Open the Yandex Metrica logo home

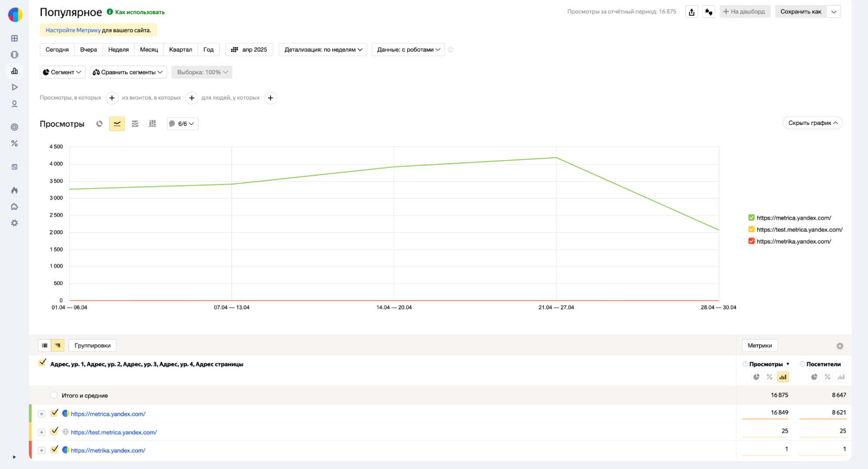click(15, 14)
